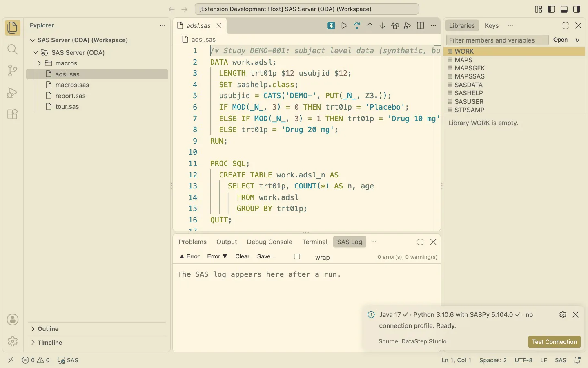Maximize the SAS Log panel
This screenshot has height=368, width=588.
421,242
